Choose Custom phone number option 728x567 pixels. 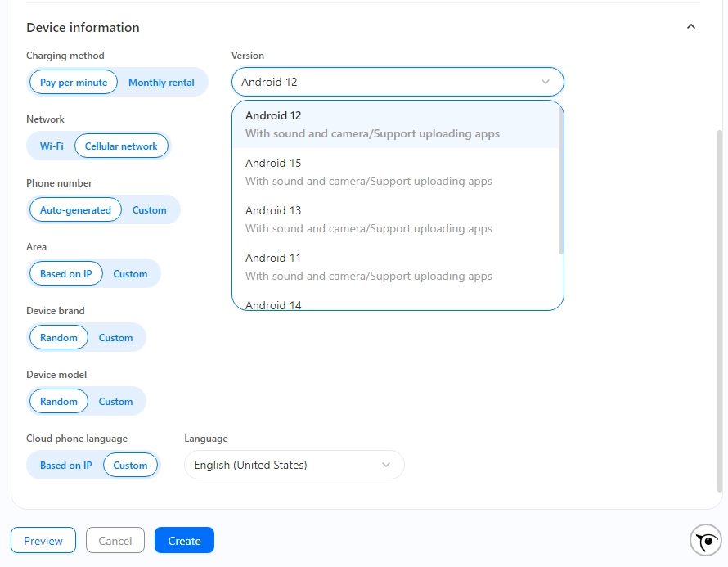tap(149, 209)
